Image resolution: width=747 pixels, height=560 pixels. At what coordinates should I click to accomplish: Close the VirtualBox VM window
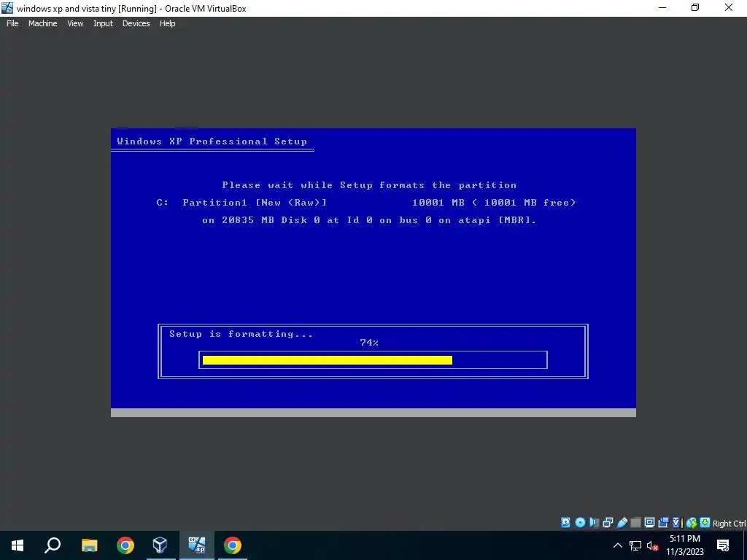point(729,7)
